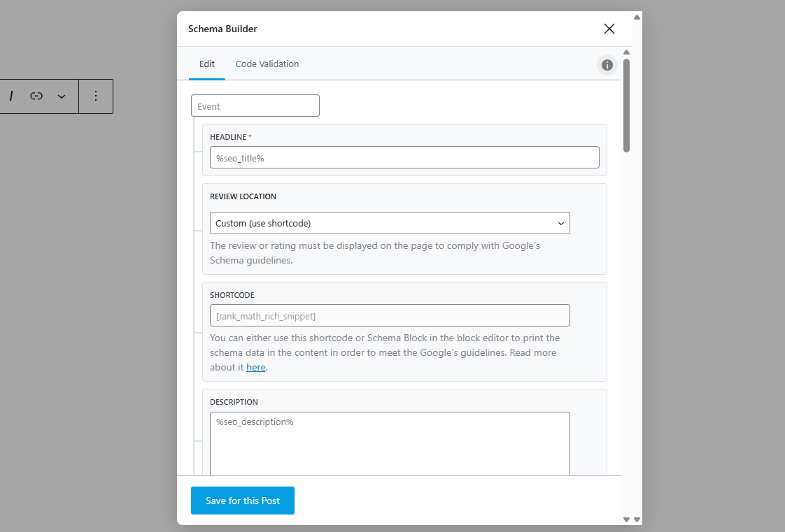785x532 pixels.
Task: Focus the Headline input field
Action: coord(404,157)
